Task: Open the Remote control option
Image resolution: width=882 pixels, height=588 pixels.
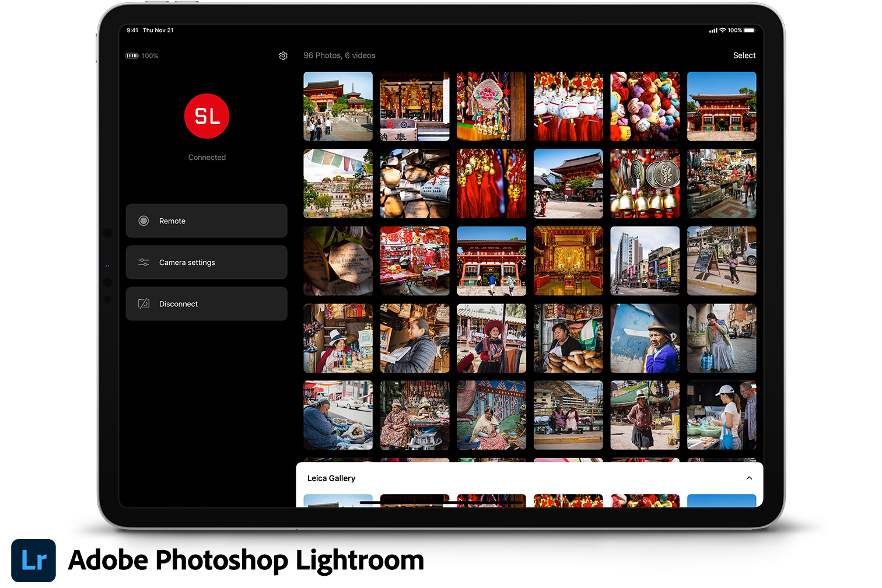Action: [x=206, y=220]
